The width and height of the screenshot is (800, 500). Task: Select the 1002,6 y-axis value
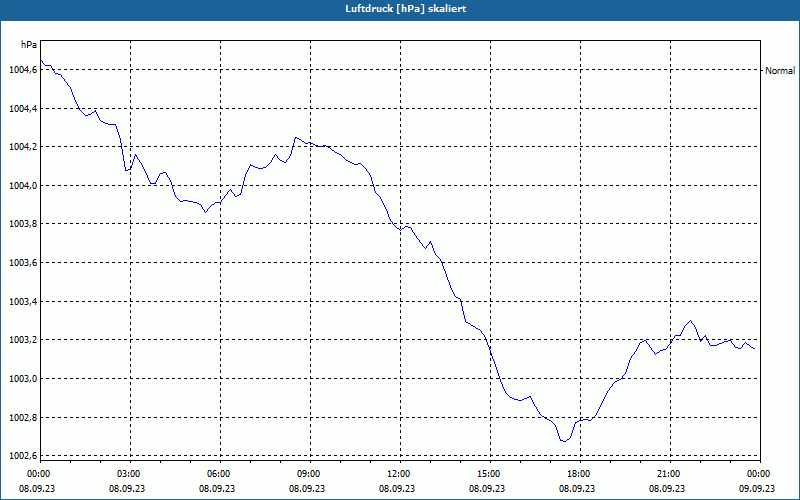[23, 456]
